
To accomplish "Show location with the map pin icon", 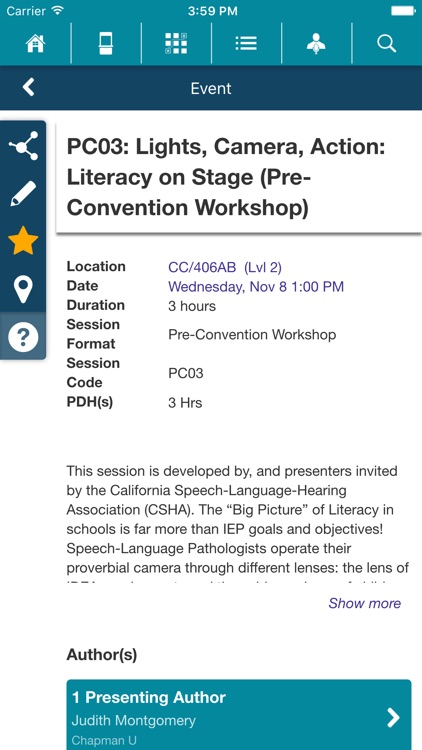I will (23, 289).
